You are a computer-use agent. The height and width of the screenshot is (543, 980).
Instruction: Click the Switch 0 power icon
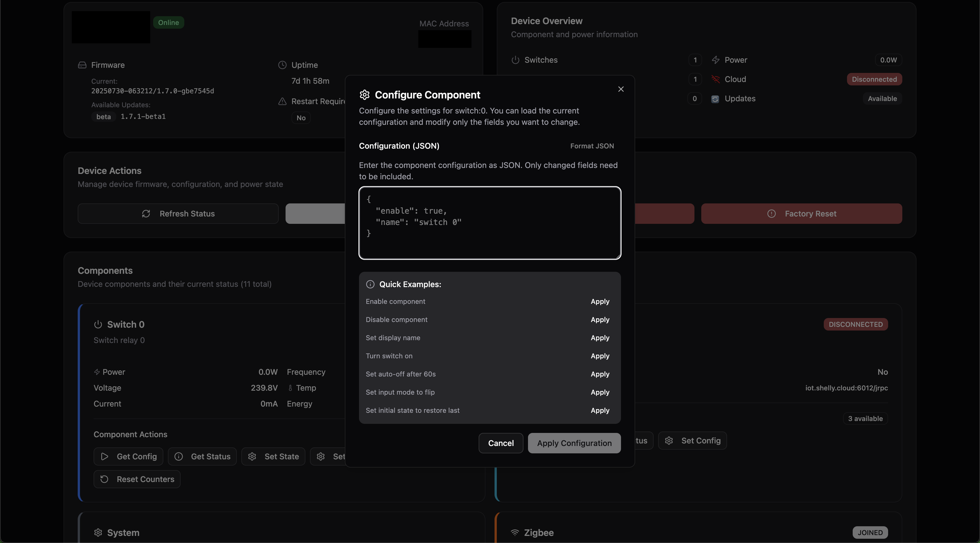[98, 325]
